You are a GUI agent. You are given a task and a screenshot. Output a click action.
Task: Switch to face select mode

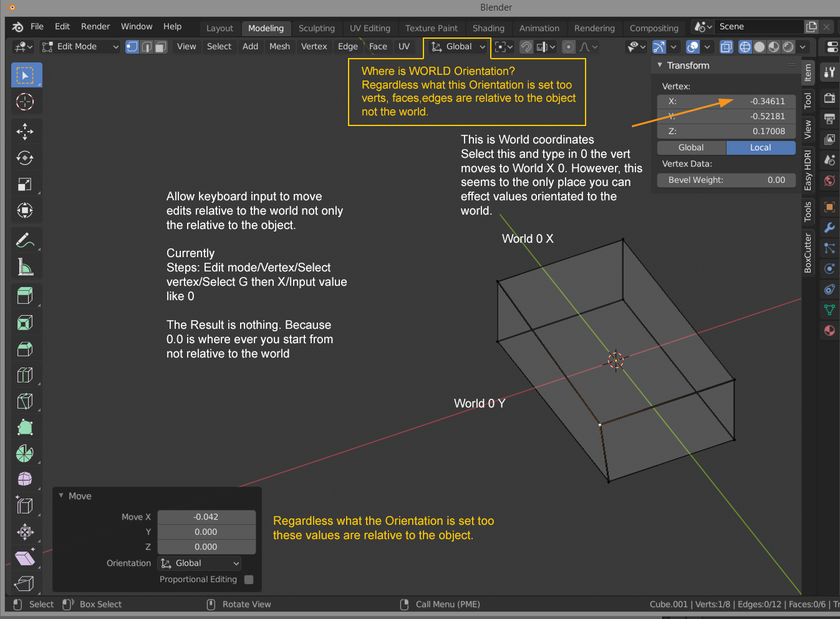[x=161, y=47]
